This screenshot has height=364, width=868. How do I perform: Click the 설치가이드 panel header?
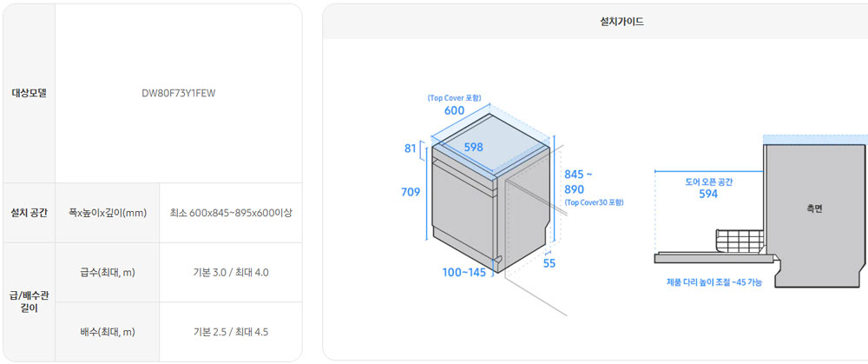(595, 23)
